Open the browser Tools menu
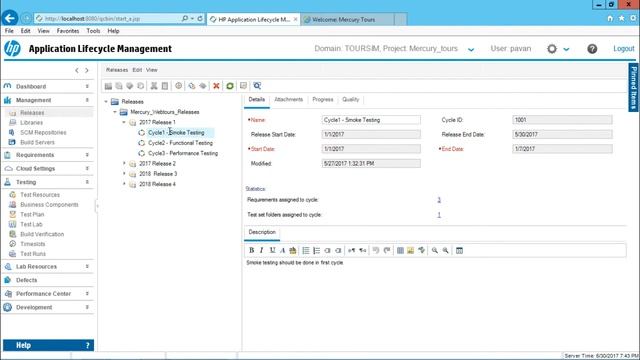Image resolution: width=640 pixels, height=360 pixels. click(x=93, y=31)
